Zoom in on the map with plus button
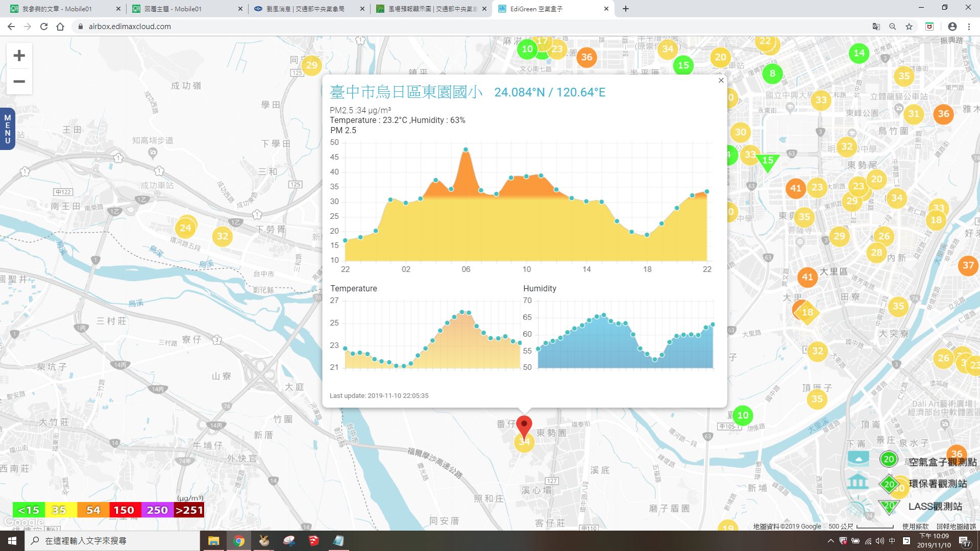 coord(19,56)
